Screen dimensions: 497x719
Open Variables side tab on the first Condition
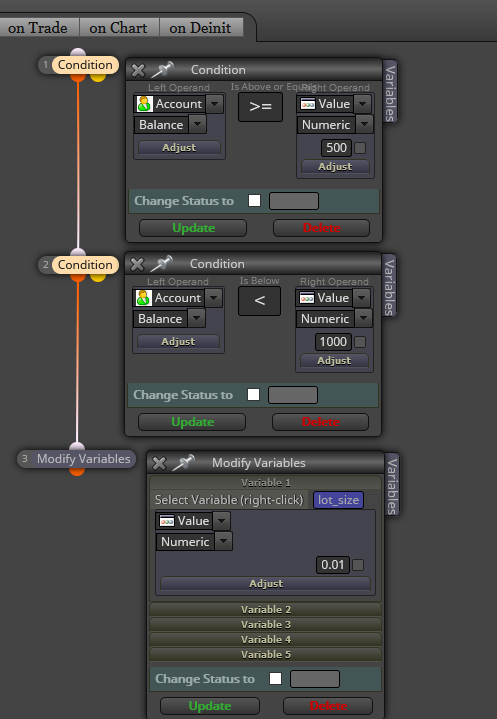click(390, 92)
